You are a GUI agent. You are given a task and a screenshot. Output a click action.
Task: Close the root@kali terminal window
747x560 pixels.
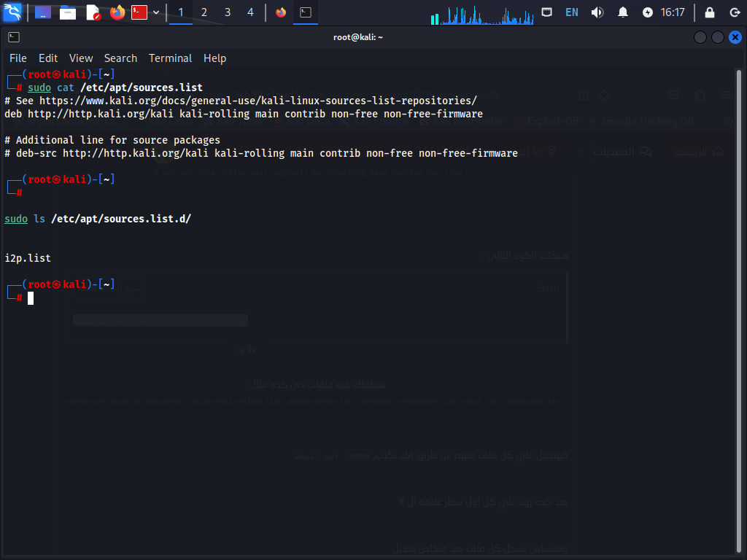735,37
